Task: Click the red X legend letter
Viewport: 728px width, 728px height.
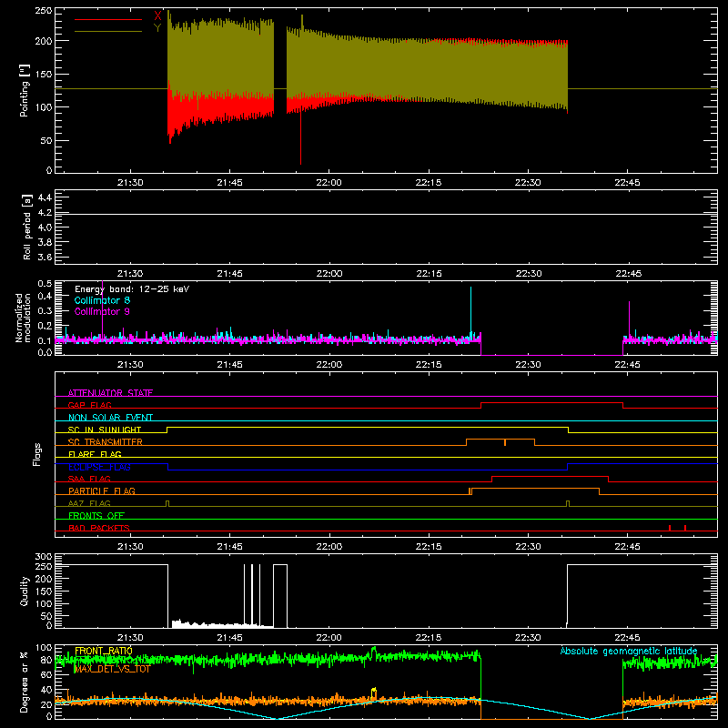Action: point(157,16)
